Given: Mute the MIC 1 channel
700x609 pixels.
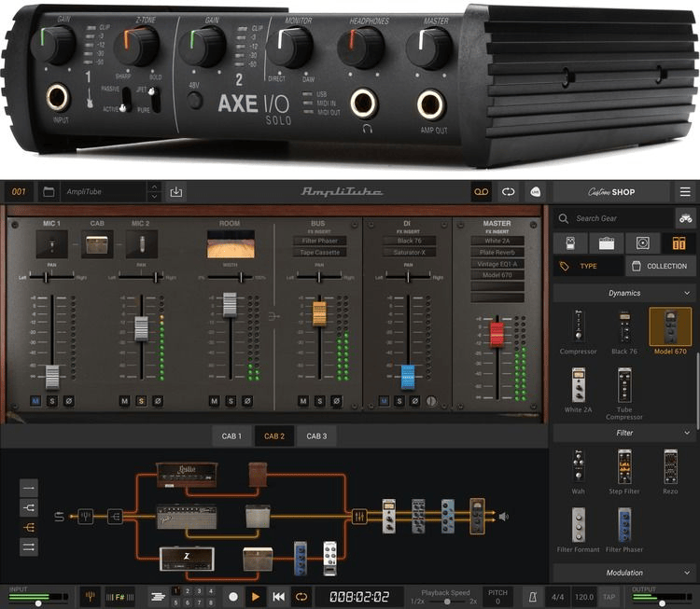Looking at the screenshot, I should pos(35,401).
